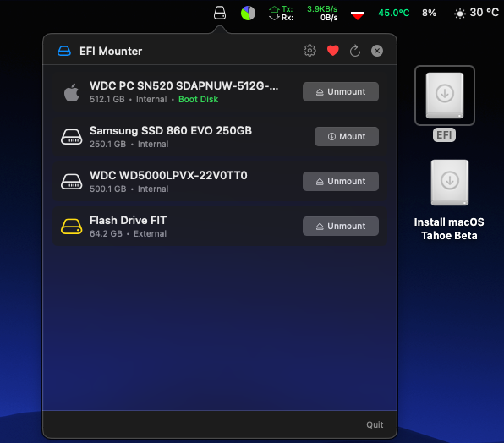This screenshot has width=504, height=443.
Task: Select the WDC WD5000LPVX-22V0TT0 name
Action: (x=168, y=175)
